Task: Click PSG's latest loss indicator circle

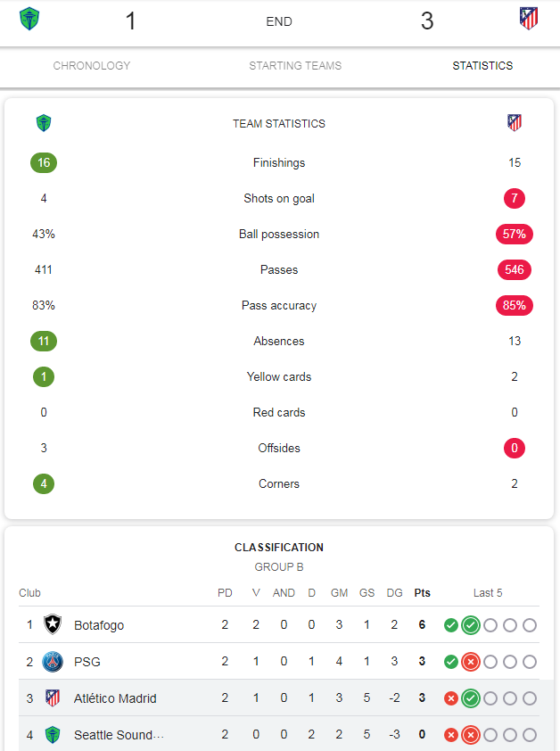Action: click(x=471, y=662)
